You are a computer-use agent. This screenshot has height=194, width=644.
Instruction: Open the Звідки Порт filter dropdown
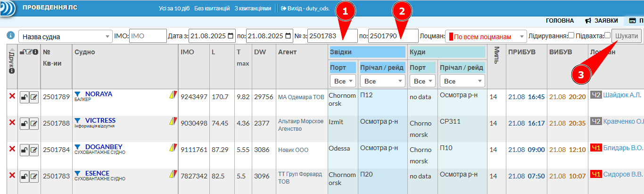(x=343, y=81)
